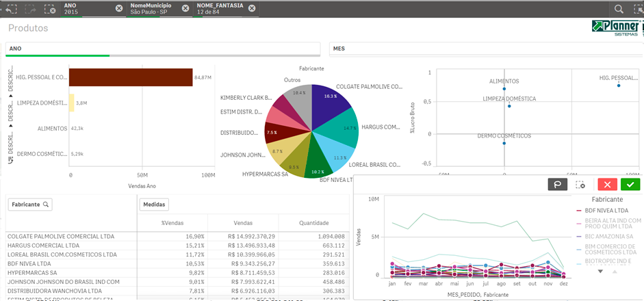Viewport: 644px width, 301px height.
Task: Open the ANO filter pane
Action: 163,49
